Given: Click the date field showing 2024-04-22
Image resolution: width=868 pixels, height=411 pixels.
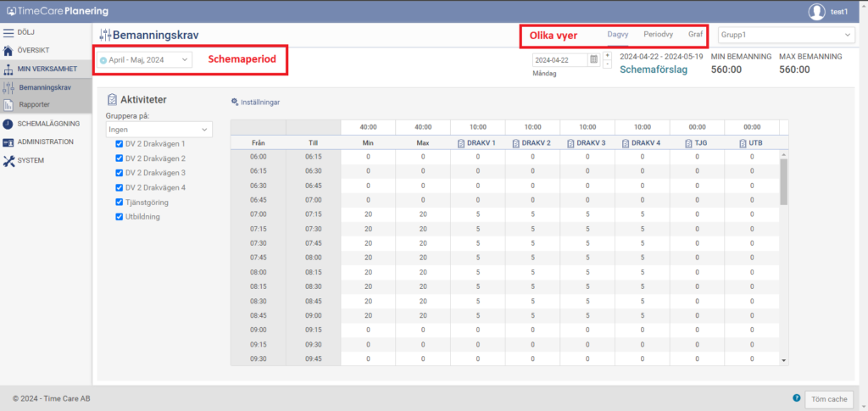Looking at the screenshot, I should 559,60.
